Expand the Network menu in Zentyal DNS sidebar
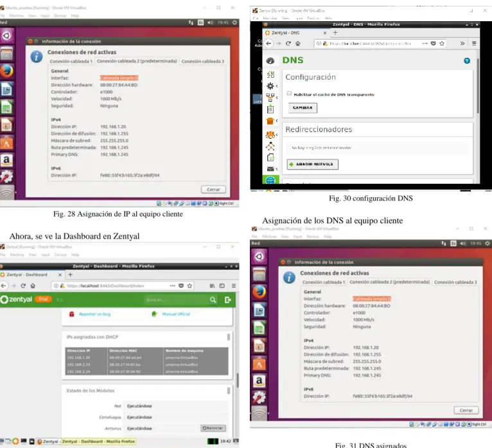Viewport: 492px width, 448px height. (272, 97)
